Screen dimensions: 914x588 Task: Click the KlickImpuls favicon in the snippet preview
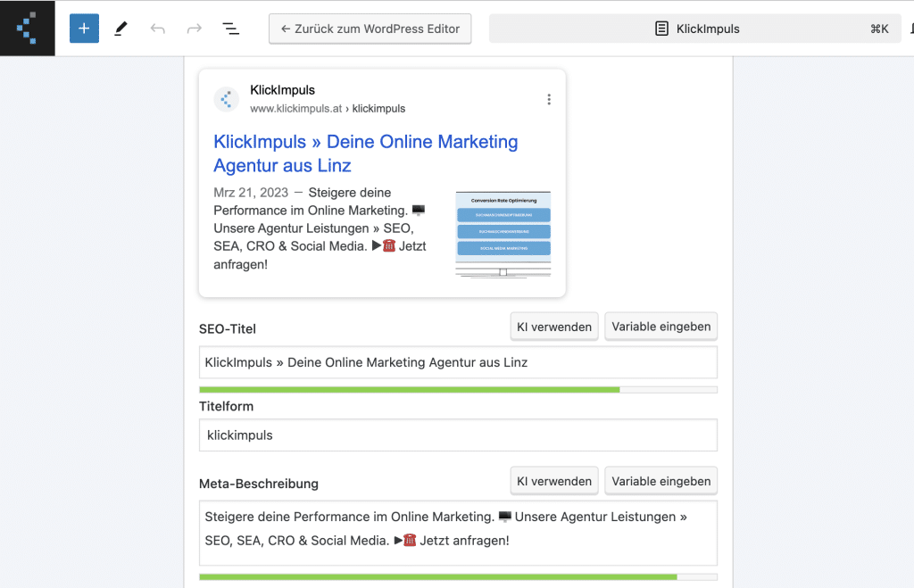226,99
